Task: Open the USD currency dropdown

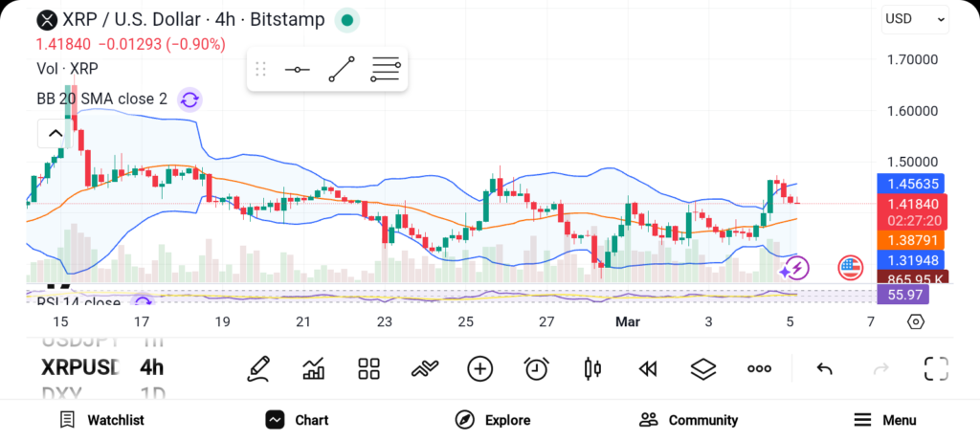Action: (915, 19)
